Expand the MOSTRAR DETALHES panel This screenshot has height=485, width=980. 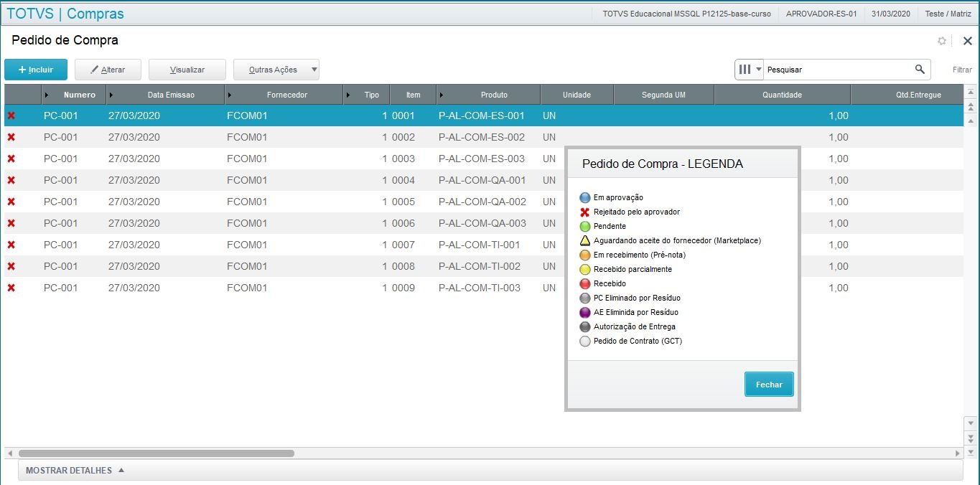click(x=75, y=471)
